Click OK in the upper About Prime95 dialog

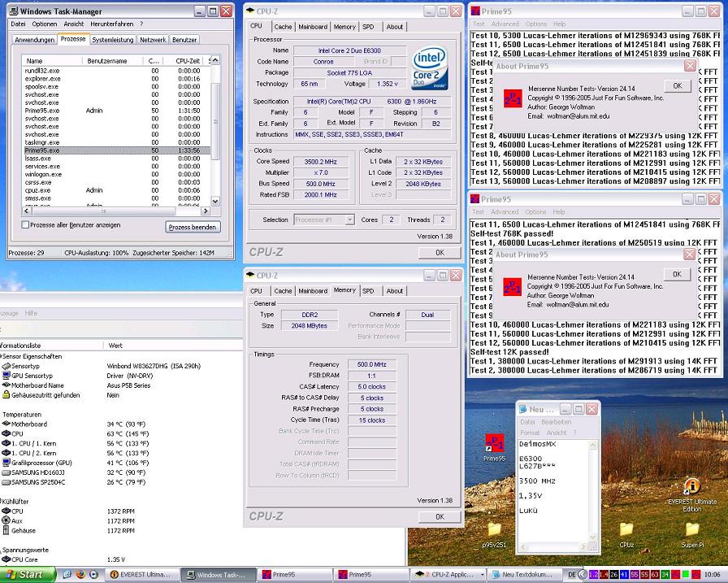[678, 86]
